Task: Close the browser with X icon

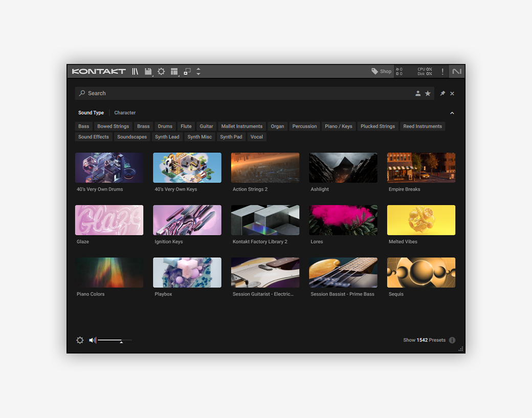Action: (x=452, y=93)
